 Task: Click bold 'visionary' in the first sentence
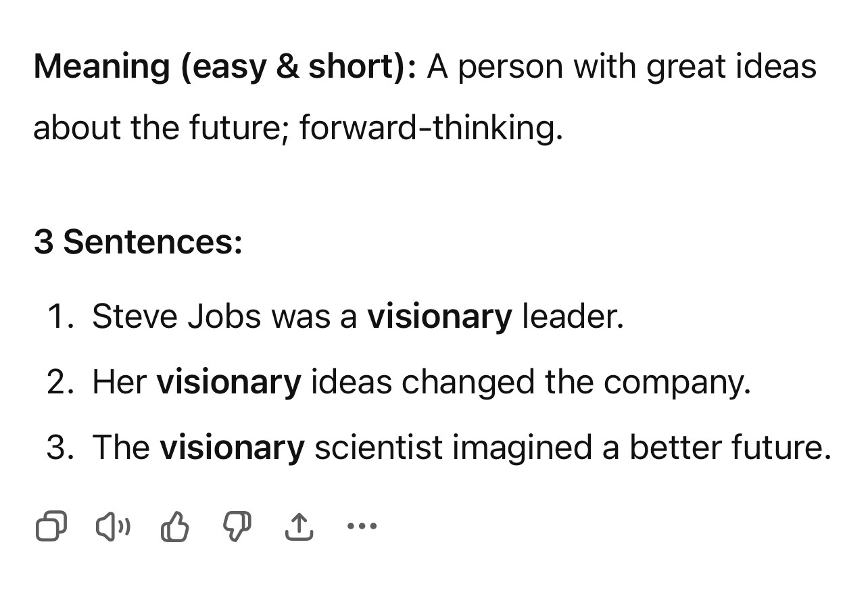pyautogui.click(x=439, y=317)
